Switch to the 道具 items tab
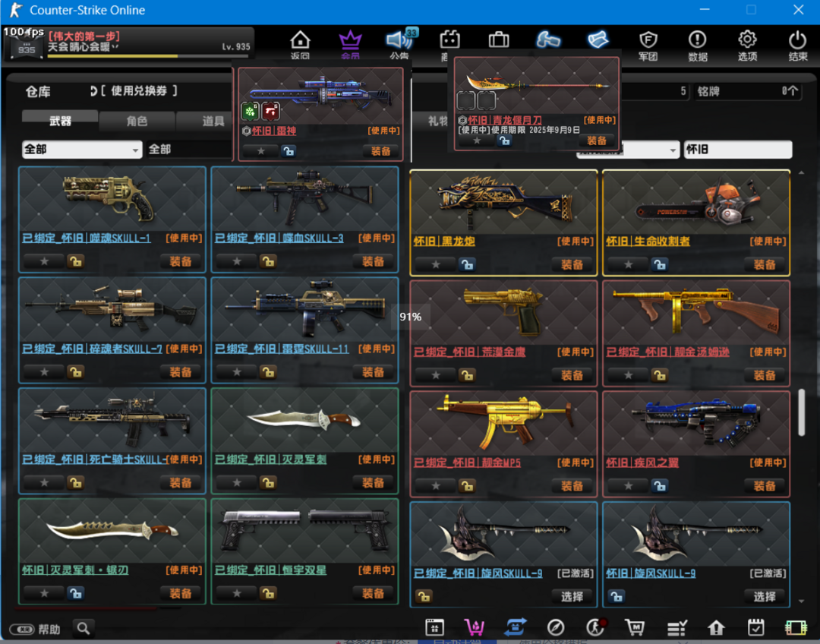Viewport: 820px width, 644px height. [212, 121]
